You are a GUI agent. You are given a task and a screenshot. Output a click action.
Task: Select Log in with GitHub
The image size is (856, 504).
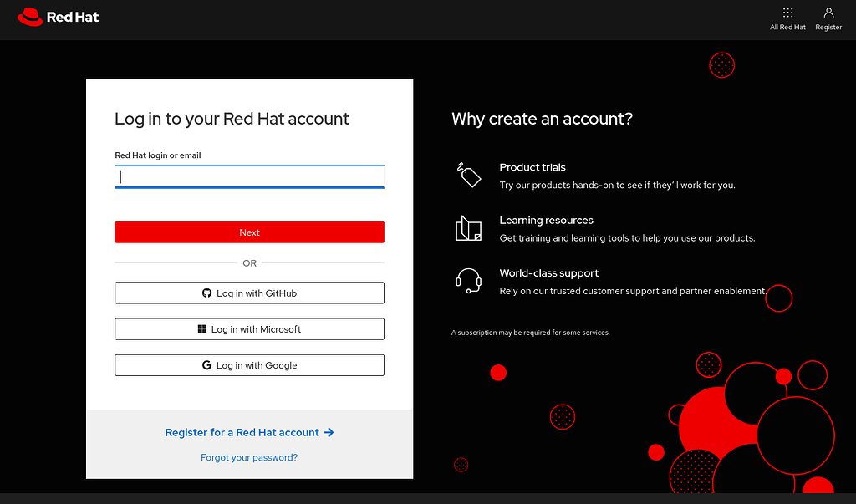pyautogui.click(x=249, y=293)
